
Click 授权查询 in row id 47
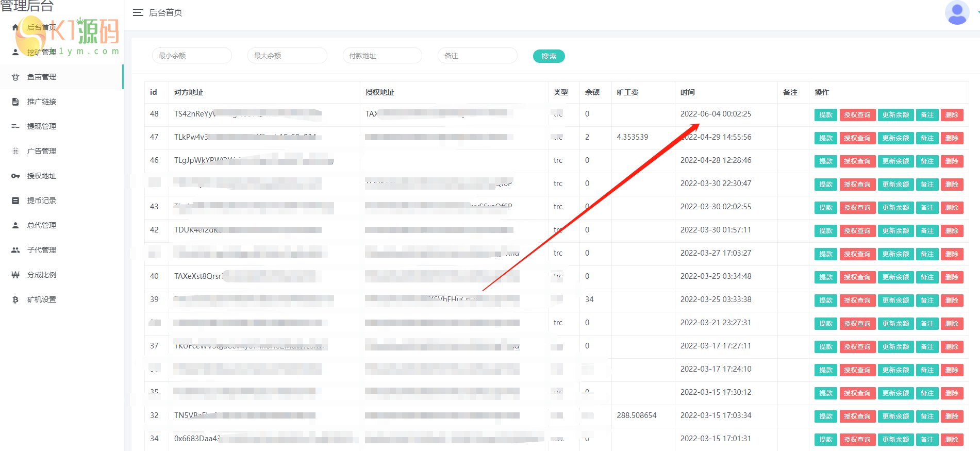pos(857,138)
